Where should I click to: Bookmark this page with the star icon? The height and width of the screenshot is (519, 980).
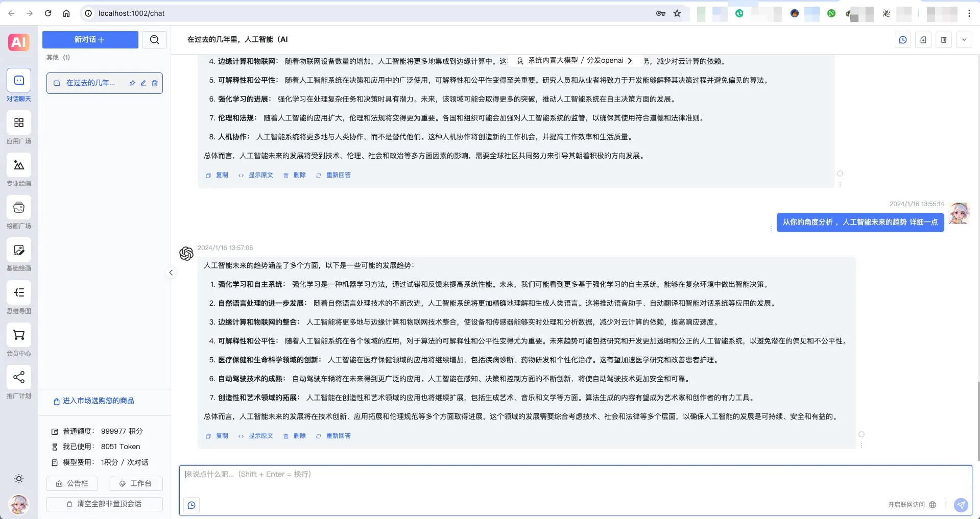pyautogui.click(x=677, y=13)
